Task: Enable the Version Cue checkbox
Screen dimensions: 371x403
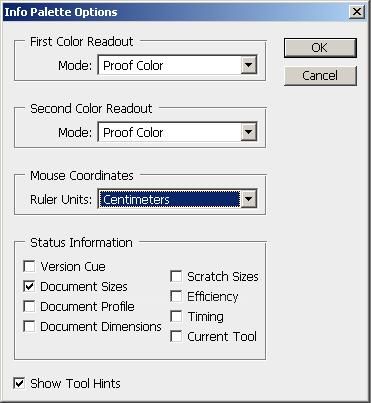Action: (x=29, y=266)
